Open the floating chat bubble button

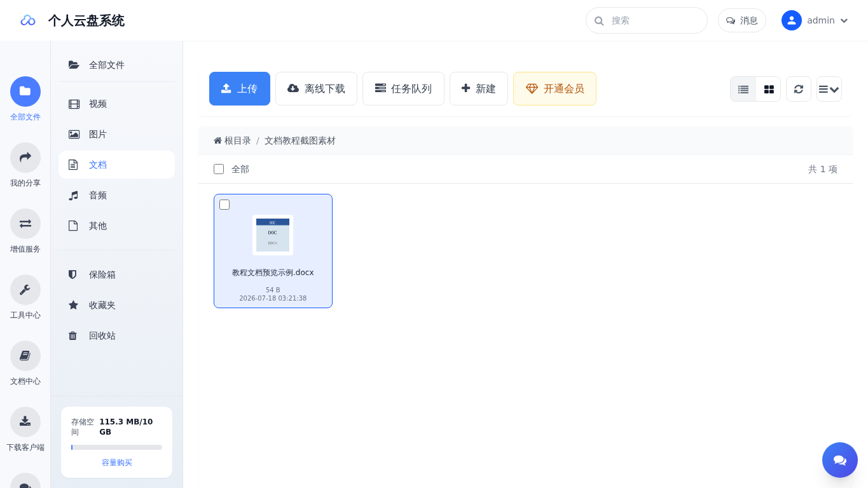pyautogui.click(x=840, y=460)
